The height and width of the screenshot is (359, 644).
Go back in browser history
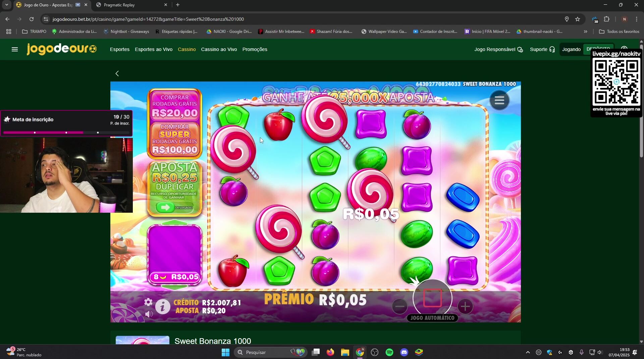7,19
